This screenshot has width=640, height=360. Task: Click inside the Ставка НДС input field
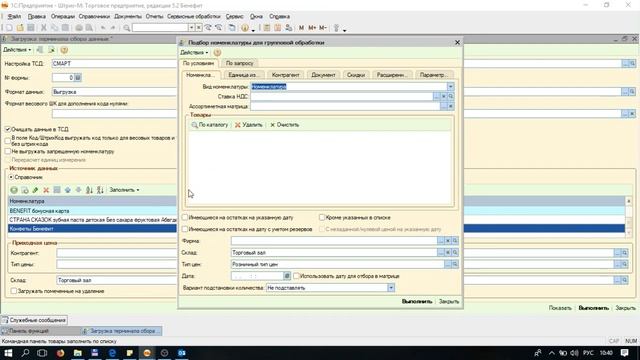click(342, 96)
